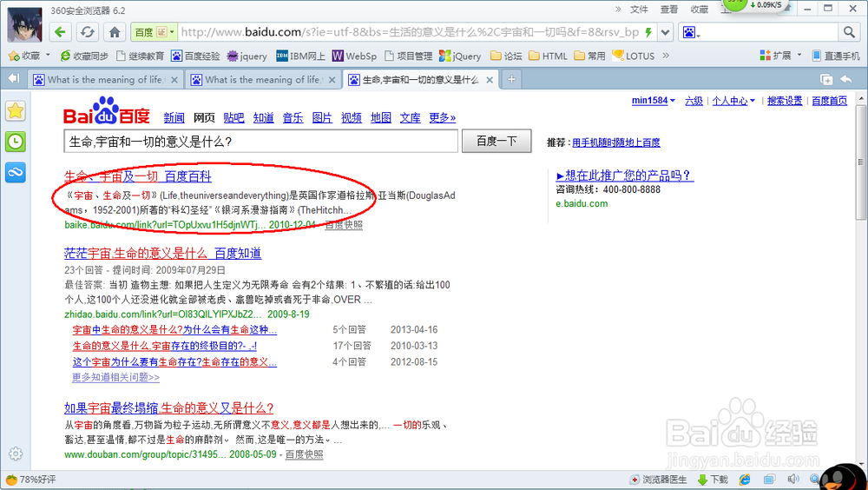Expand more bookmarks chevron after LOTUS
868x490 pixels.
[x=666, y=55]
